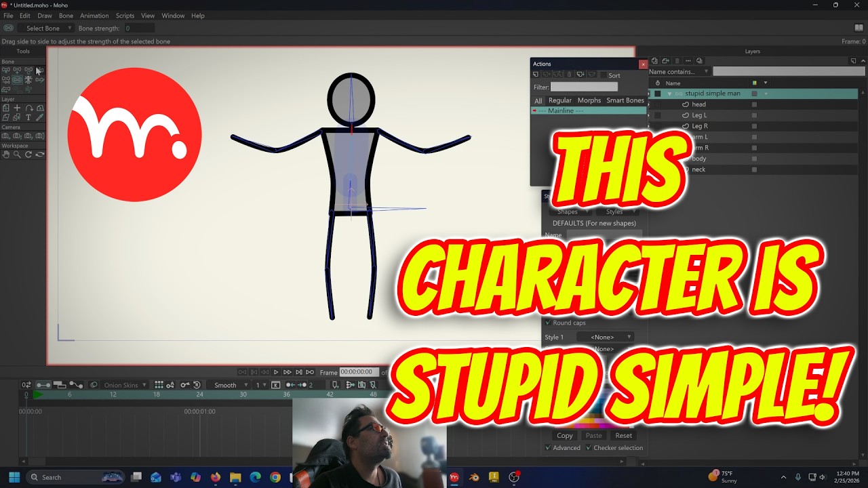This screenshot has height=488, width=868.
Task: Click the Bone strength input field
Action: pyautogui.click(x=138, y=28)
